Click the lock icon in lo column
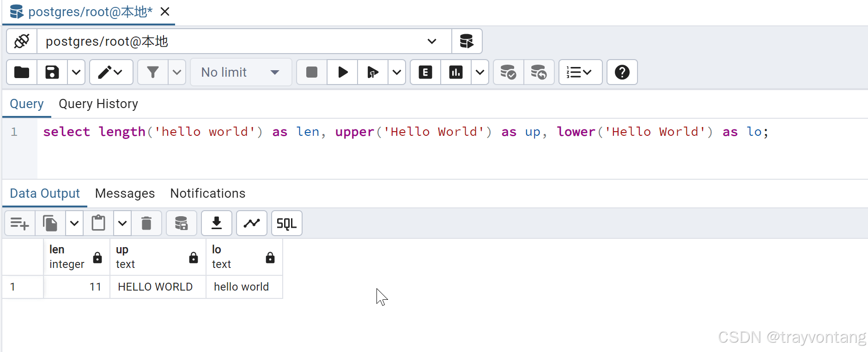This screenshot has width=868, height=352. [270, 257]
